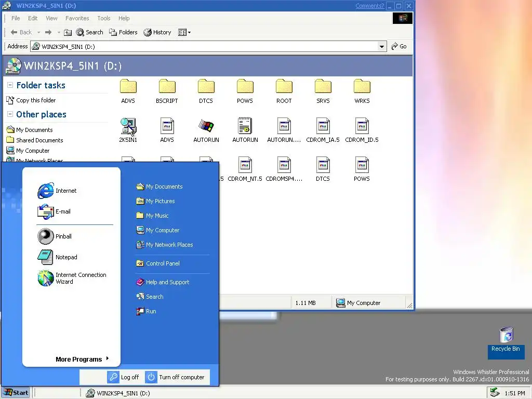This screenshot has height=399, width=532.
Task: Click the Back button
Action: tap(21, 32)
